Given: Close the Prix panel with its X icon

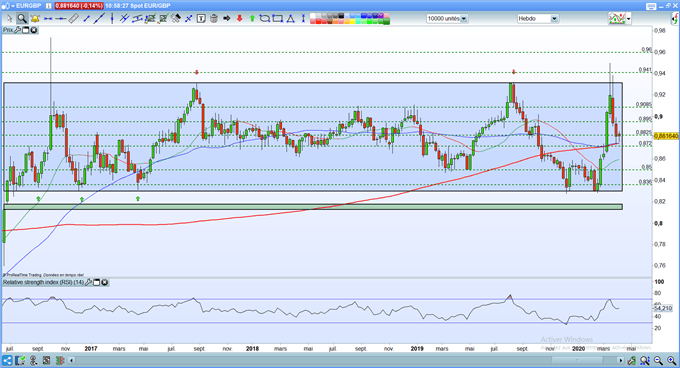Looking at the screenshot, I should [33, 30].
